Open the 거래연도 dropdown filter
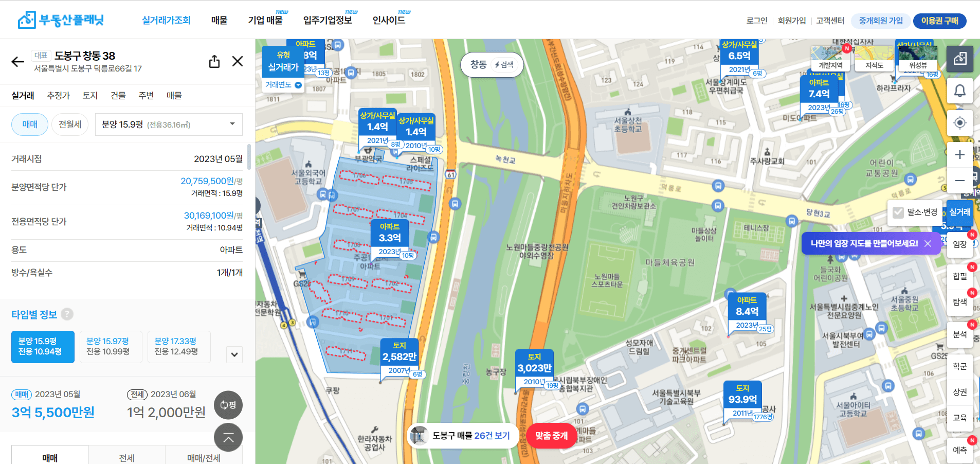The height and width of the screenshot is (464, 980). coord(283,85)
